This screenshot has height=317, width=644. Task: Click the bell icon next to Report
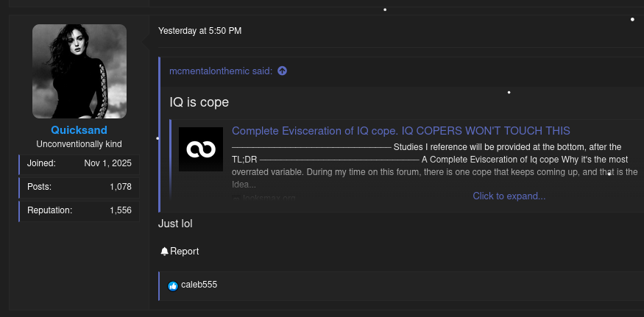[164, 252]
